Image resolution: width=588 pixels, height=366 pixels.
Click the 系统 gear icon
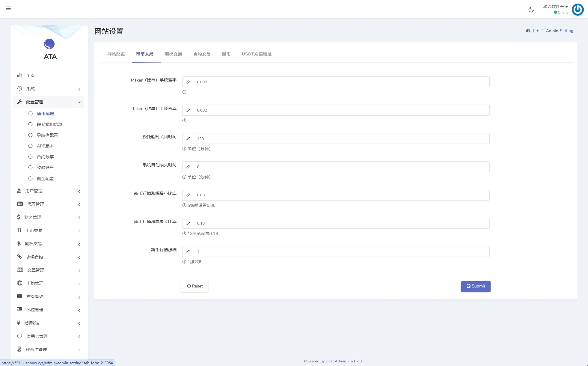tap(20, 88)
